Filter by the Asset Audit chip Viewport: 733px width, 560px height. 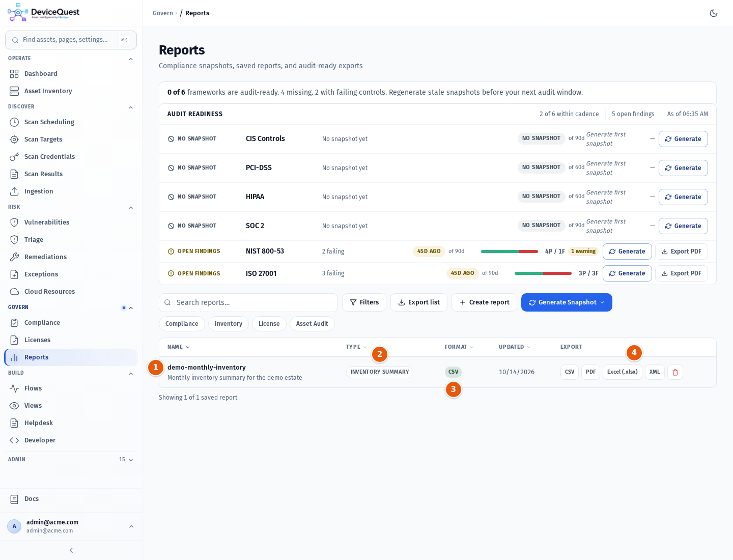click(x=312, y=324)
